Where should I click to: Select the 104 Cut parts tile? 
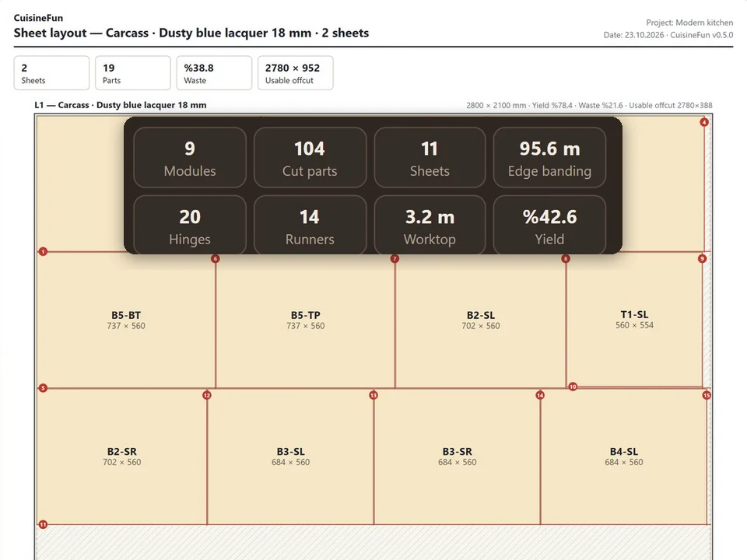310,158
